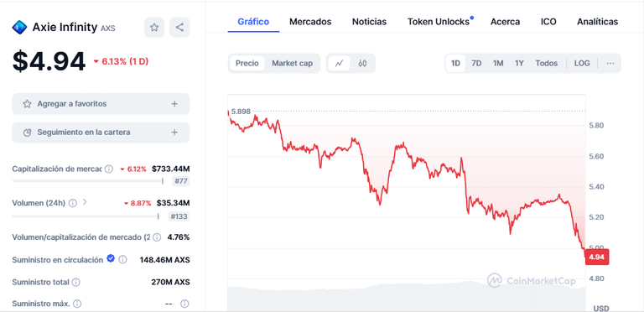
Task: Click the star favorite icon beside Axie Infinity
Action: (x=154, y=28)
